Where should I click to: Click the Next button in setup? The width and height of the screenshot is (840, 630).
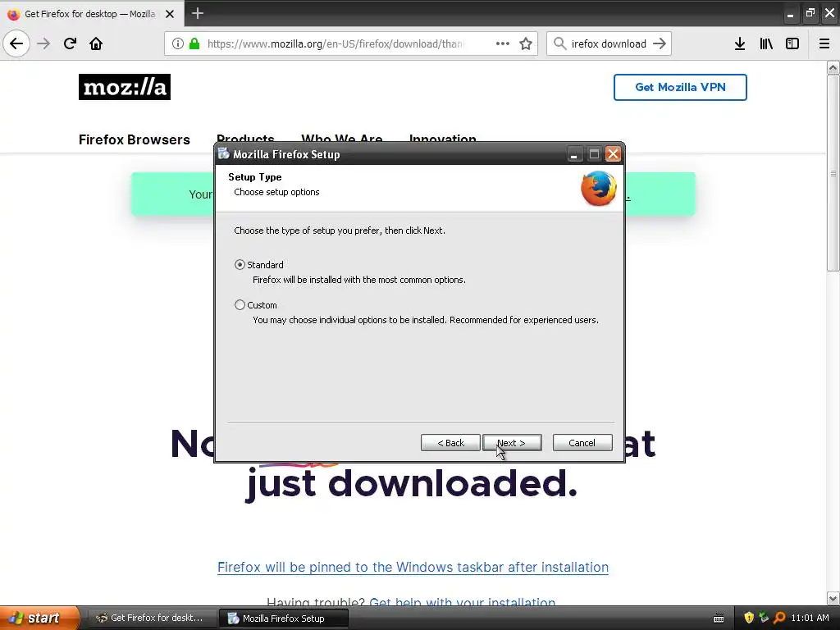512,442
